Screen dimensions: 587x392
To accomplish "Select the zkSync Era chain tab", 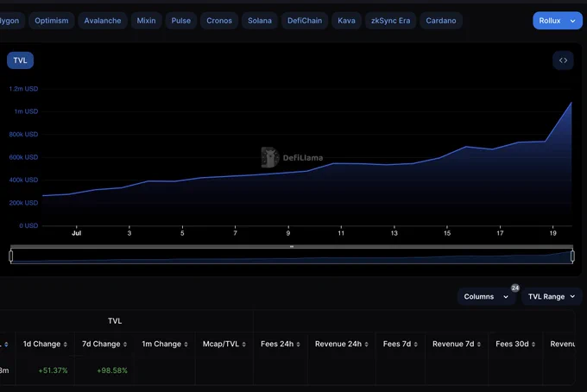I will coord(390,21).
